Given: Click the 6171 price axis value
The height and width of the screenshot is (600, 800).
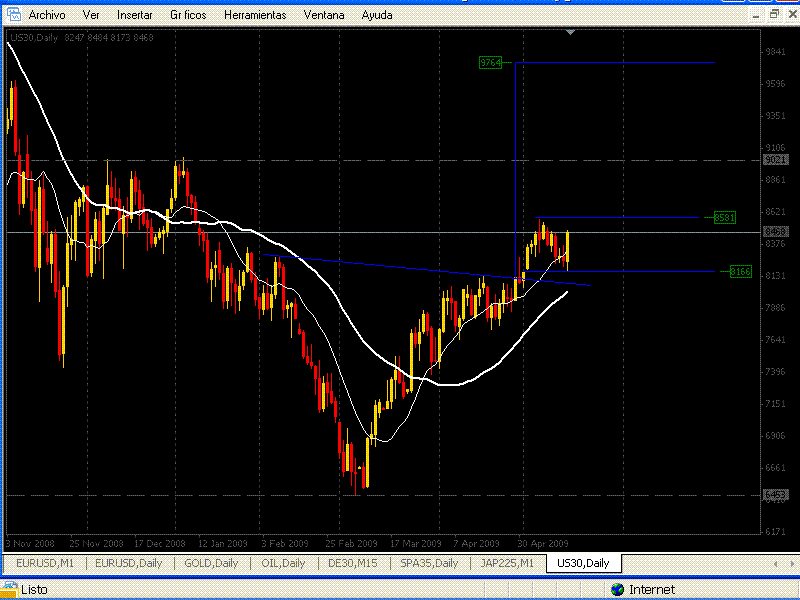Looking at the screenshot, I should point(776,532).
